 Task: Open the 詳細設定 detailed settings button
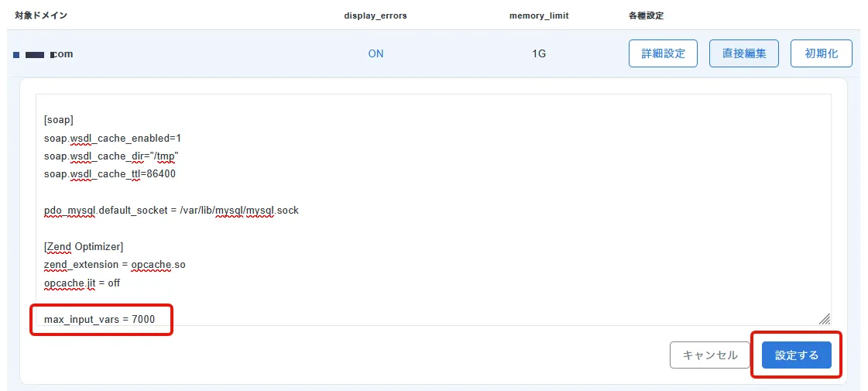point(663,54)
